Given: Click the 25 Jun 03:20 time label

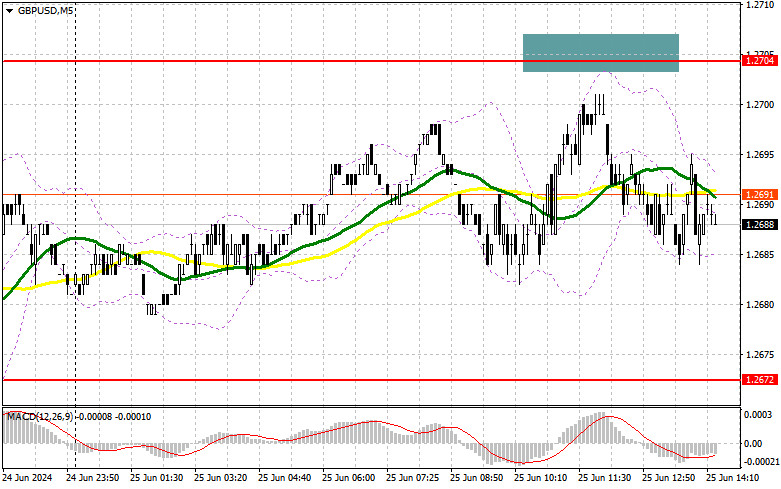Looking at the screenshot, I should click(221, 478).
